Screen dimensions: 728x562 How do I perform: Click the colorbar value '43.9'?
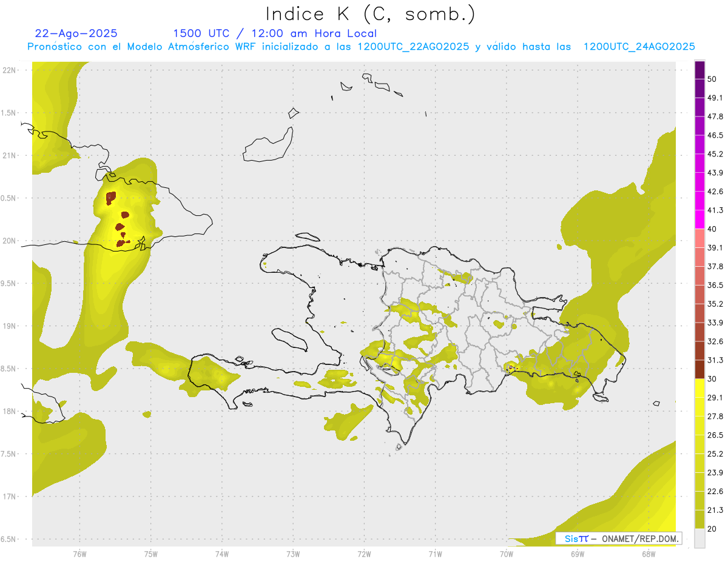pyautogui.click(x=715, y=173)
